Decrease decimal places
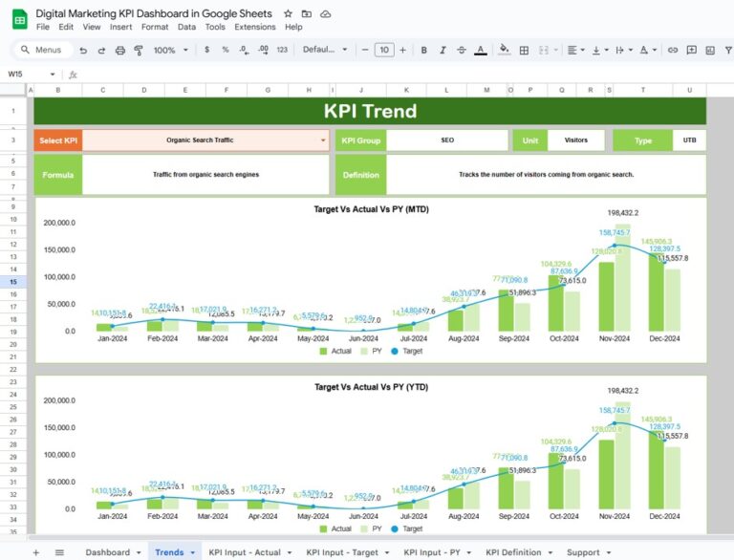 244,50
